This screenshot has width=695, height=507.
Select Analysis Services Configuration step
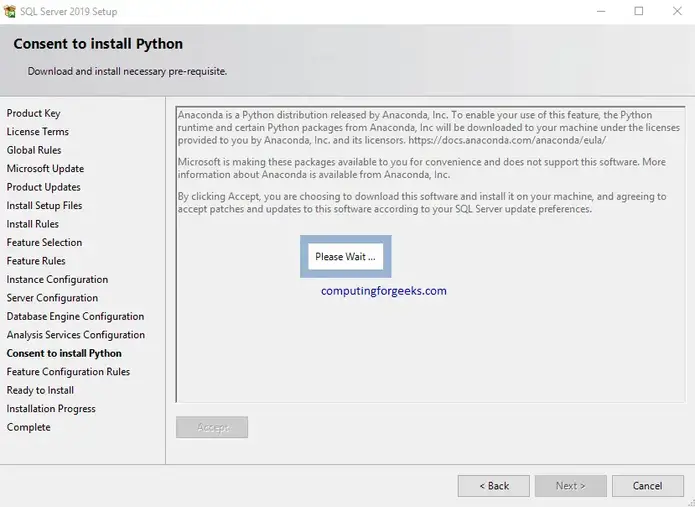pos(75,335)
